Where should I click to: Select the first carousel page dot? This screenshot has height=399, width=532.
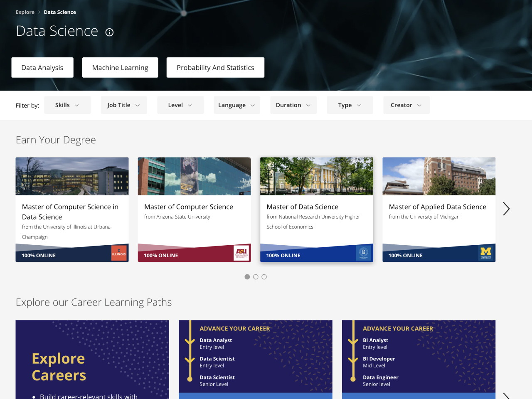(247, 277)
